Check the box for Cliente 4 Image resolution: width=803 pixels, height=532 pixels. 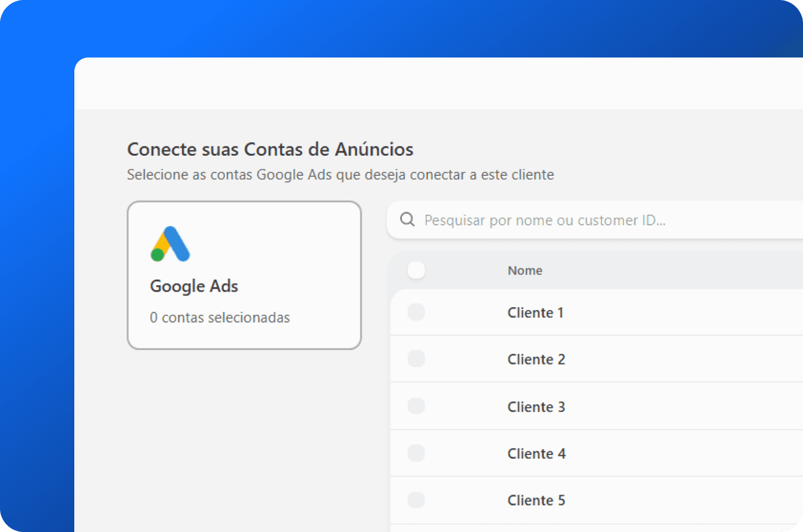(416, 453)
